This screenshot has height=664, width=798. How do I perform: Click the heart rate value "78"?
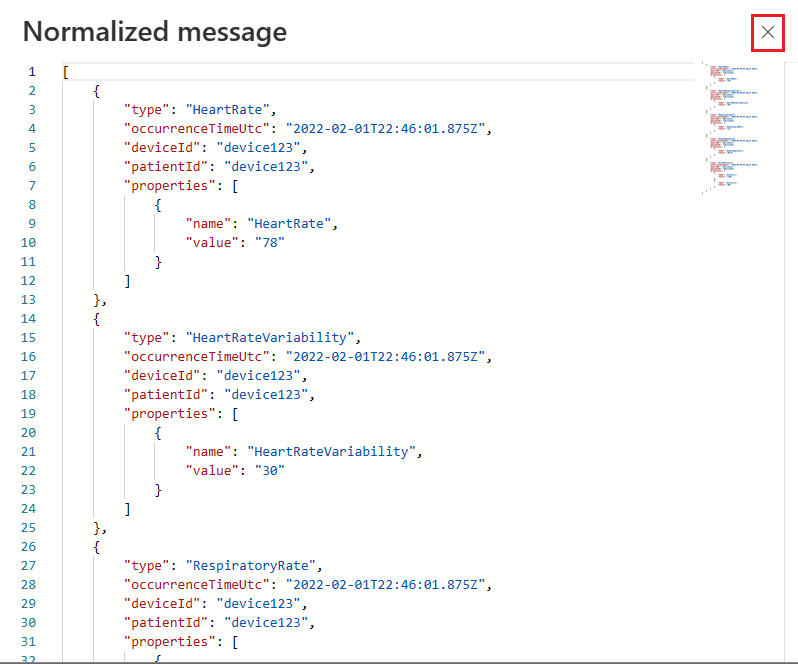pyautogui.click(x=268, y=243)
